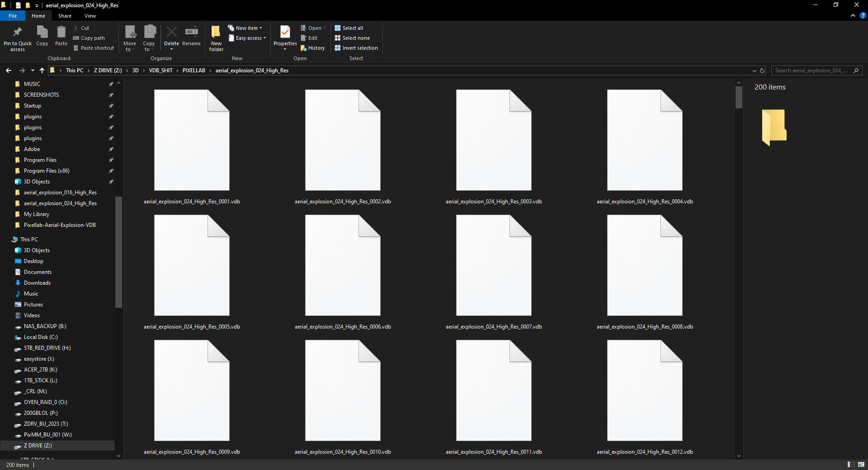Select Z DRIVE (Z:) in navigation pane
The image size is (868, 470).
tap(57, 446)
